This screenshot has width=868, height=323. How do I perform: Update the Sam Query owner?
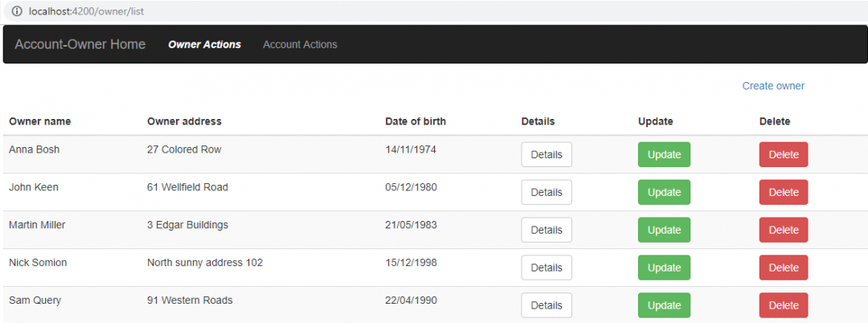(665, 305)
